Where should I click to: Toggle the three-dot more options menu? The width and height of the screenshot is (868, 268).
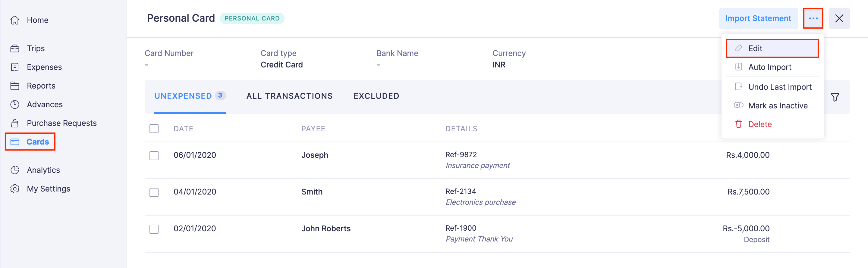[813, 18]
